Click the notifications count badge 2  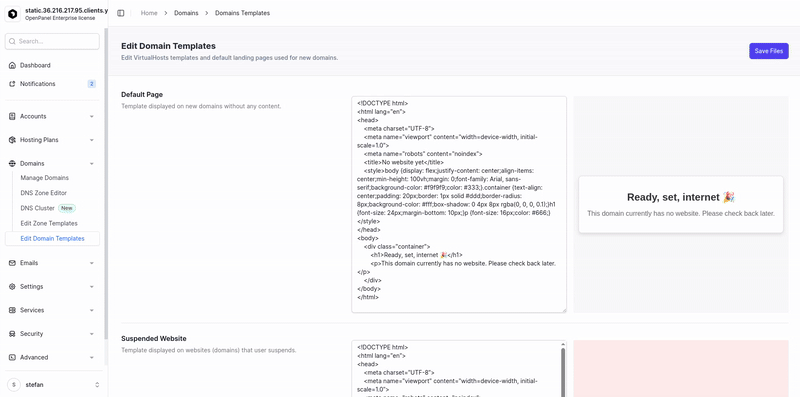pos(91,84)
